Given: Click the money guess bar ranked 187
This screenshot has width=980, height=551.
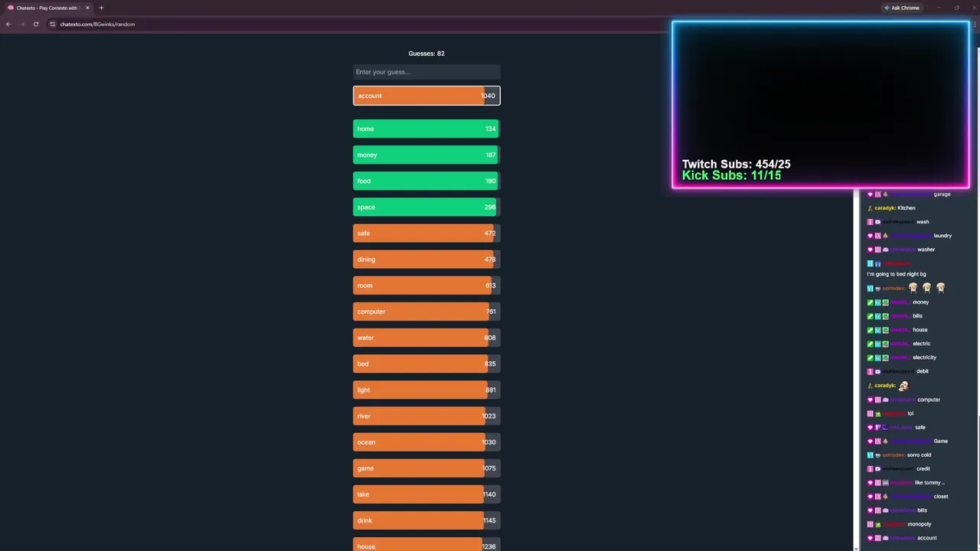Looking at the screenshot, I should click(426, 155).
